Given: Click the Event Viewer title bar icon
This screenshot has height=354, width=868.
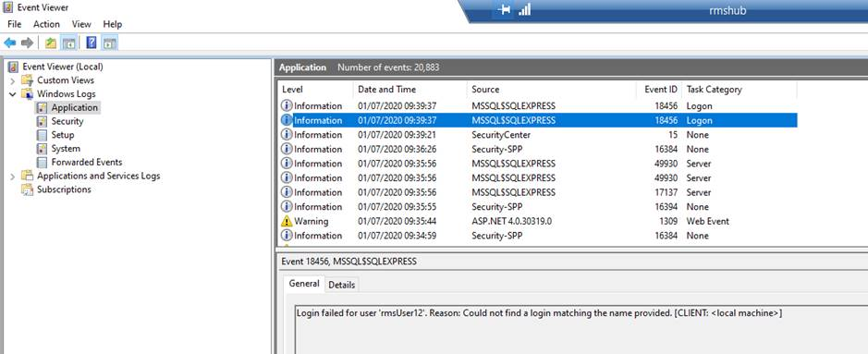Looking at the screenshot, I should pos(7,7).
